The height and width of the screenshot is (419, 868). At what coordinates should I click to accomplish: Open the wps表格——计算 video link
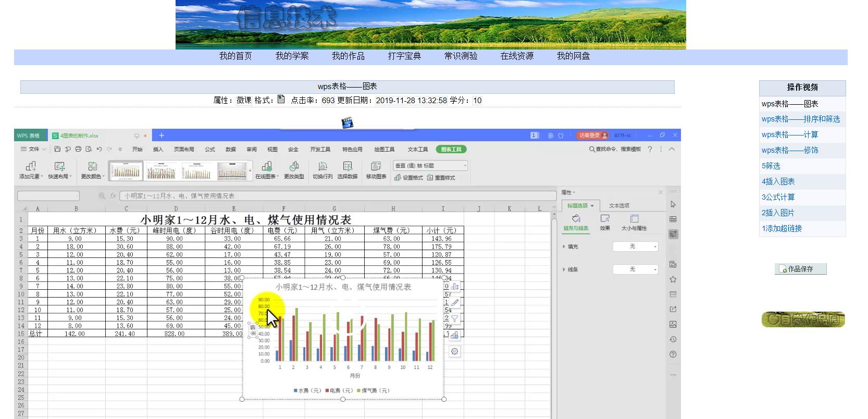(x=790, y=134)
